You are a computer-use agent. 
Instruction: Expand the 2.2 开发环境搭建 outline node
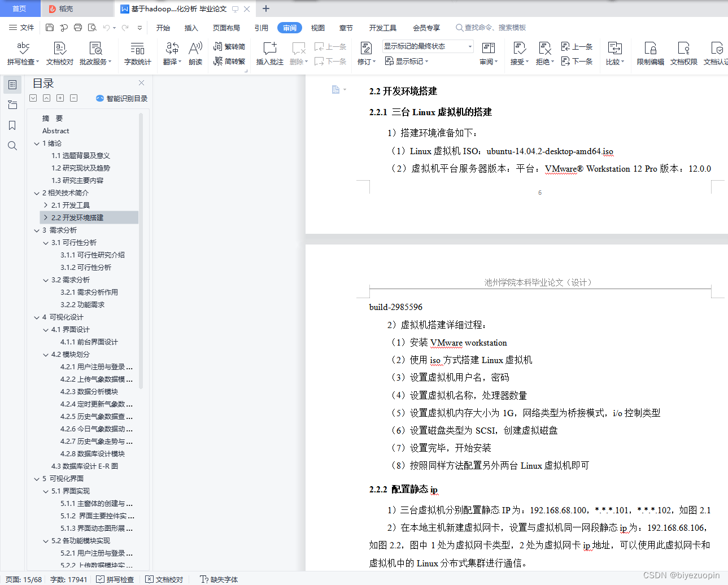coord(46,218)
